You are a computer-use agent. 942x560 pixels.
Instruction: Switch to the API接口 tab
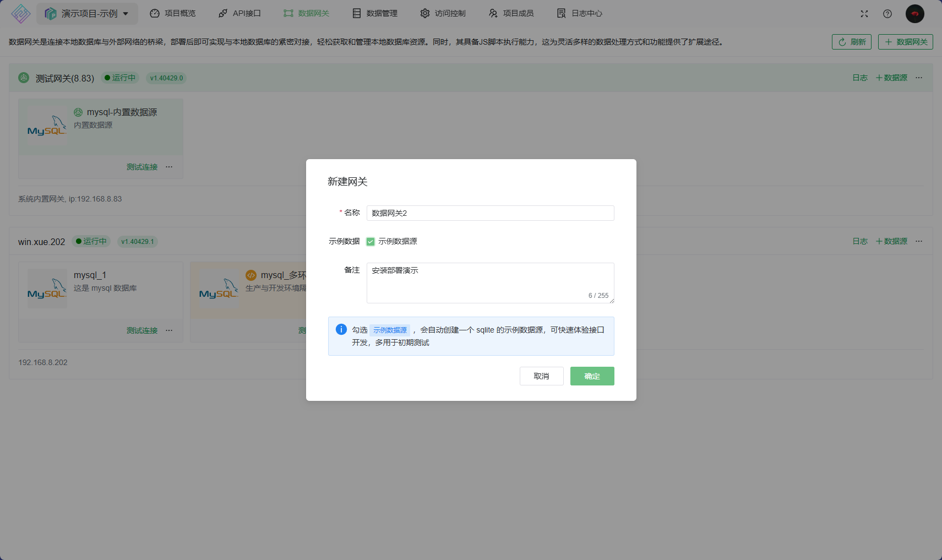239,13
